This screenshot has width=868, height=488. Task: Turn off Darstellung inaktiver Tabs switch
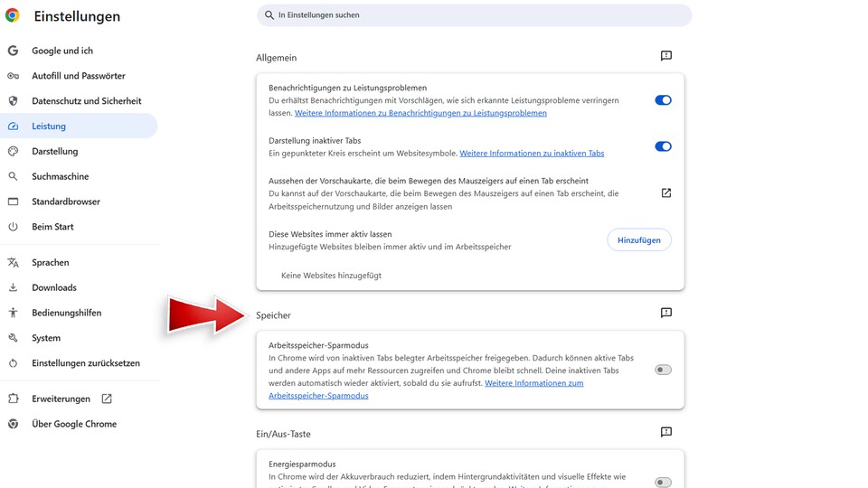(x=663, y=146)
